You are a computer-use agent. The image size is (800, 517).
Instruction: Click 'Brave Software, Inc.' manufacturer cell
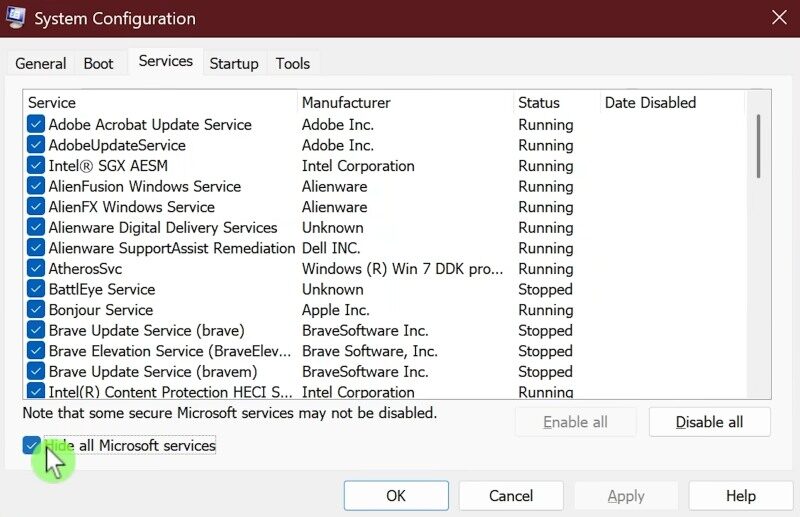coord(370,351)
